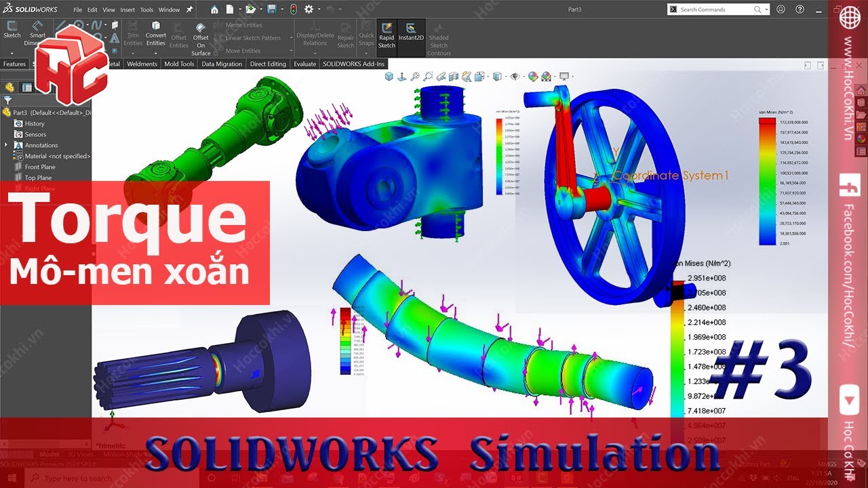Select the Top Plane in the tree

click(33, 178)
